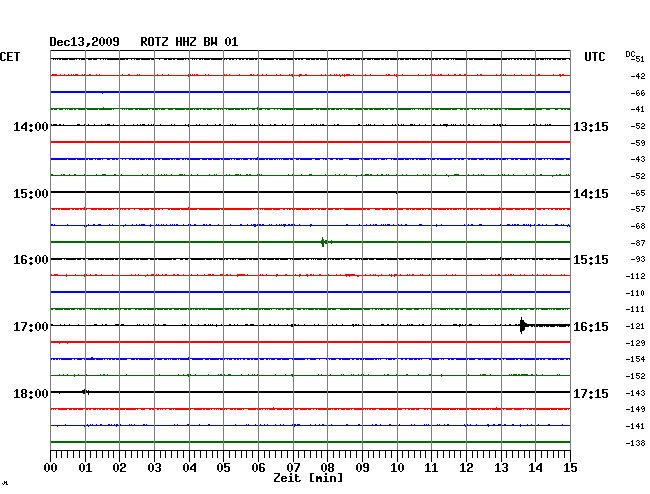The width and height of the screenshot is (650, 494).
Task: Click the 02 minute axis label
Action: click(x=119, y=467)
